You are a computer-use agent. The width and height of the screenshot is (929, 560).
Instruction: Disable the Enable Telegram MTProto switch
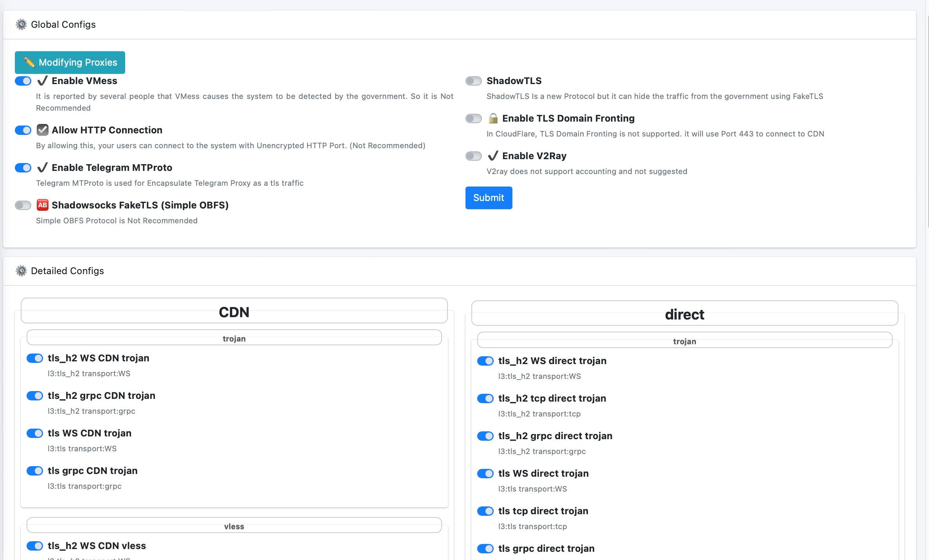click(x=23, y=168)
